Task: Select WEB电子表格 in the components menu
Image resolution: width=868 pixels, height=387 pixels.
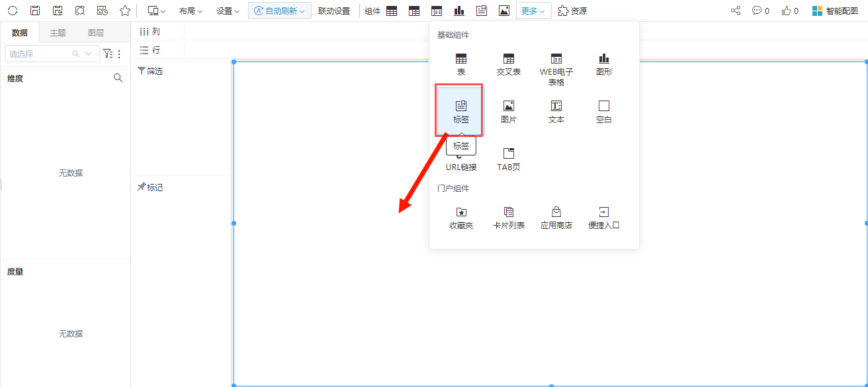Action: pyautogui.click(x=556, y=69)
